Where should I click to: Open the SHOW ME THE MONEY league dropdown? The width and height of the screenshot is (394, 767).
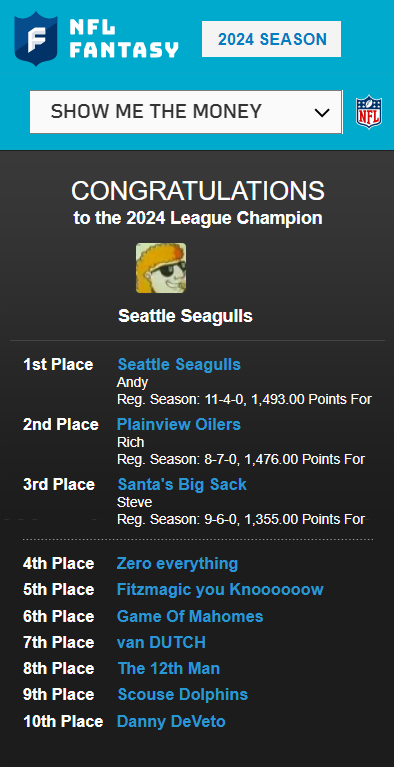186,112
